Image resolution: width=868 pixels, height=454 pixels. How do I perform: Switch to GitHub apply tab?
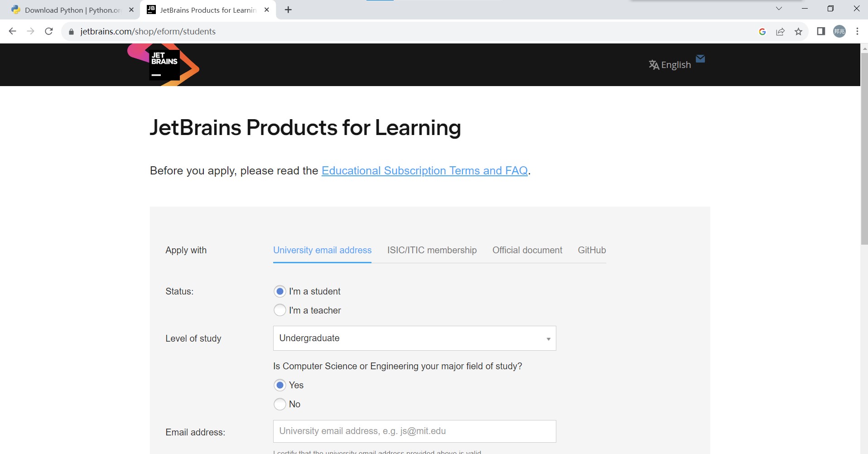(592, 250)
